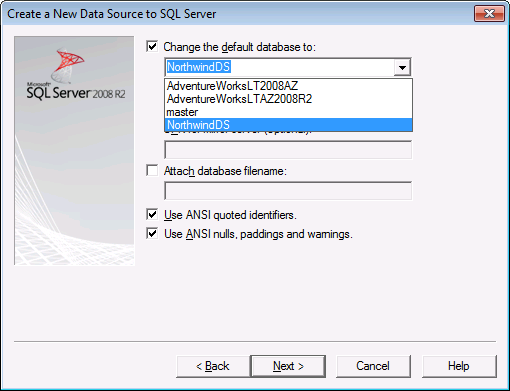510x391 pixels.
Task: Cancel the data source wizard
Action: [x=373, y=366]
